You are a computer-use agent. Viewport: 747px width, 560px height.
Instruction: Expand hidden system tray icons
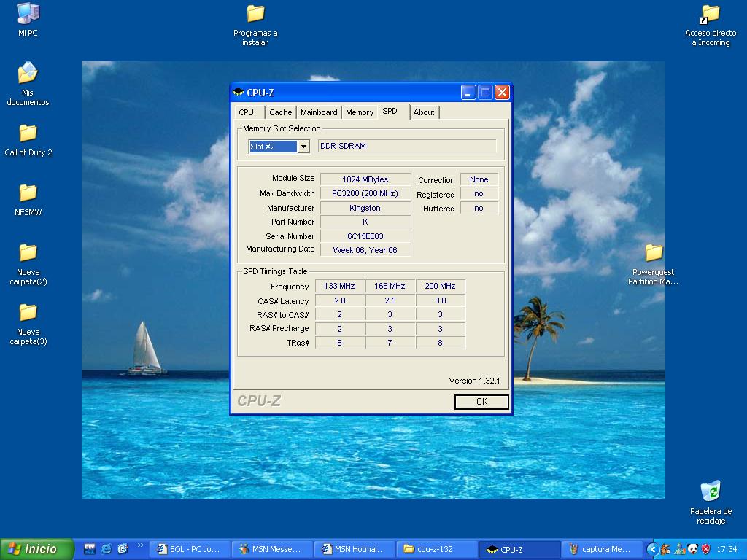pyautogui.click(x=652, y=550)
